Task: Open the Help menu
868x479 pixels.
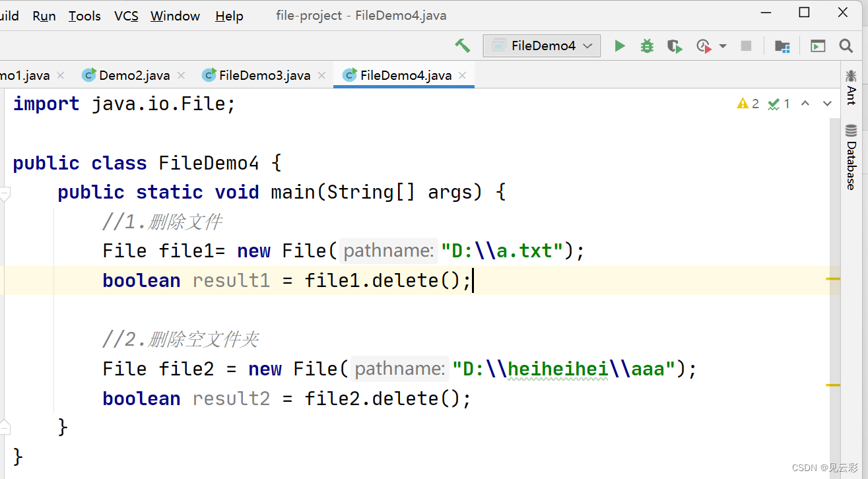Action: tap(229, 16)
